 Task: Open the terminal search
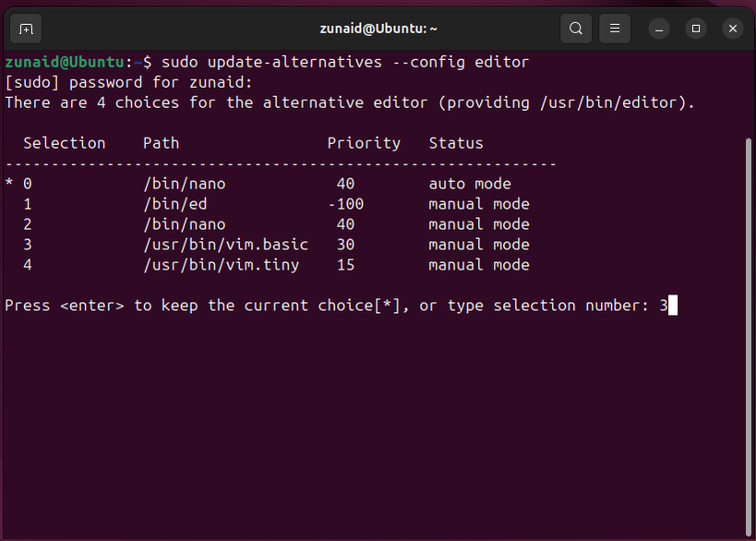pyautogui.click(x=575, y=29)
